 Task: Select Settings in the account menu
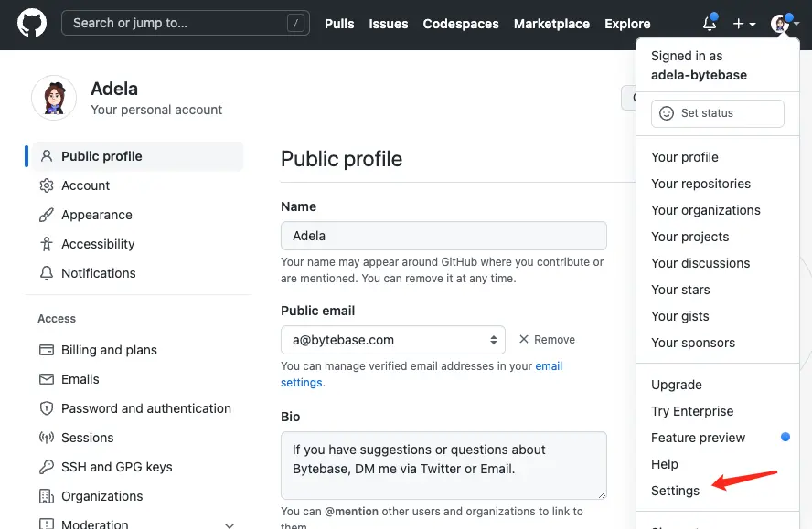676,491
